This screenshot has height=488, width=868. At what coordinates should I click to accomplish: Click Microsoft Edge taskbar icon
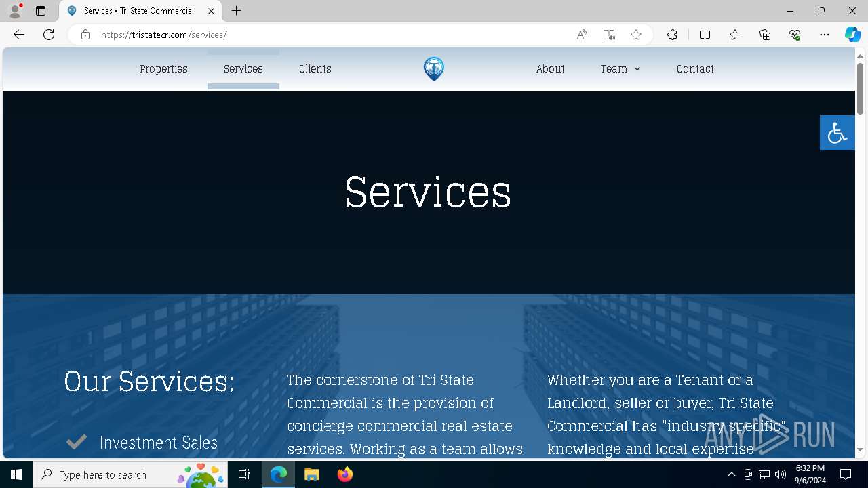click(x=279, y=474)
